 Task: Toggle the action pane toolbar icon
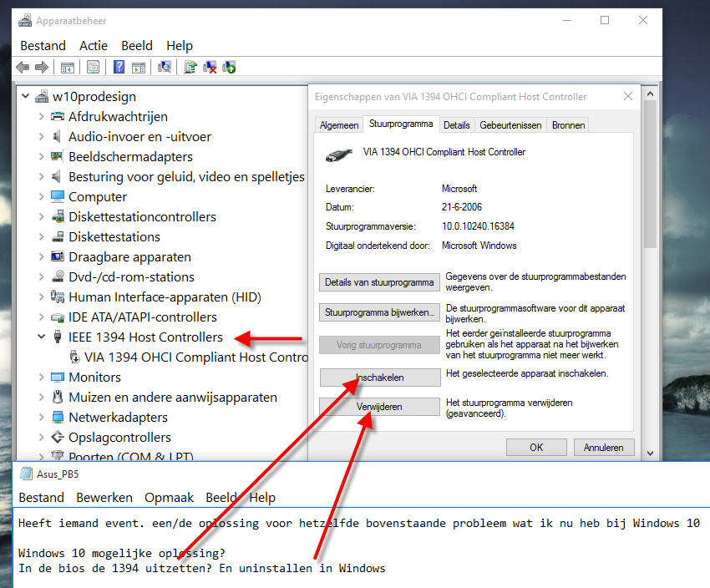138,68
